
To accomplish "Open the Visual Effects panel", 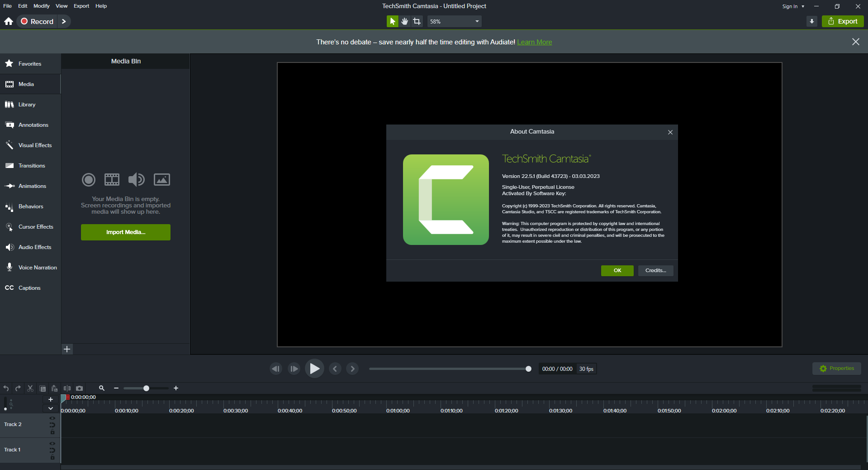I will [30, 145].
